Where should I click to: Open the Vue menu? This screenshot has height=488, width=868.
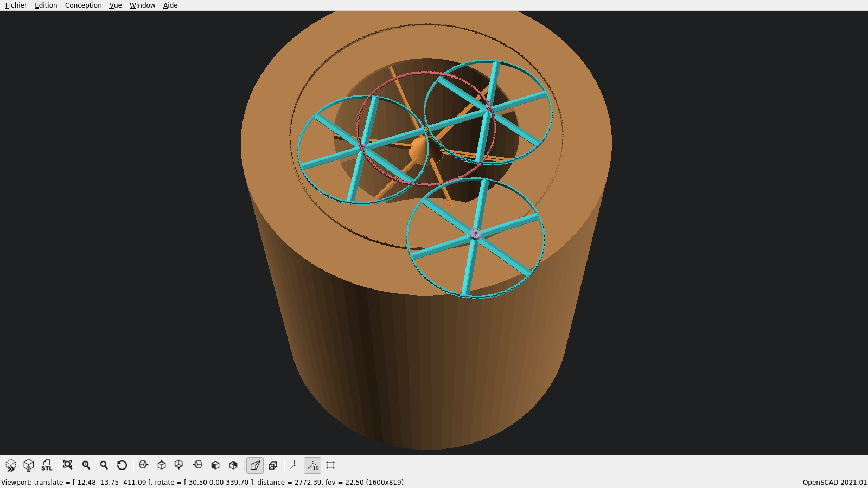coord(115,5)
